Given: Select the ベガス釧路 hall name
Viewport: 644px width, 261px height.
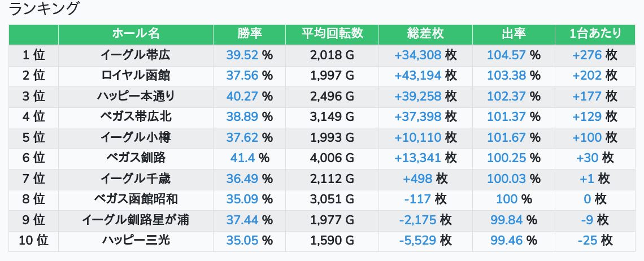Looking at the screenshot, I should click(x=136, y=158).
